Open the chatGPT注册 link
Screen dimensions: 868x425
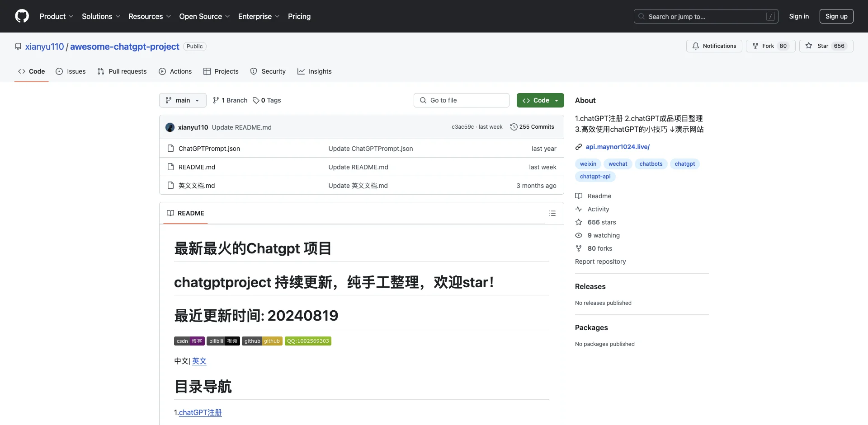(200, 413)
